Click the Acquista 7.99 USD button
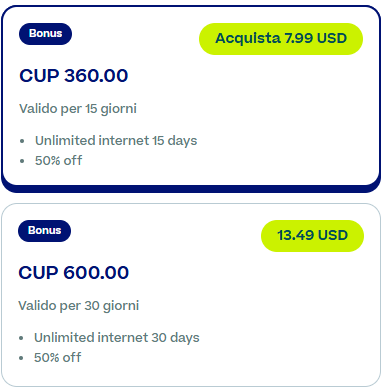The width and height of the screenshot is (382, 390). [281, 39]
